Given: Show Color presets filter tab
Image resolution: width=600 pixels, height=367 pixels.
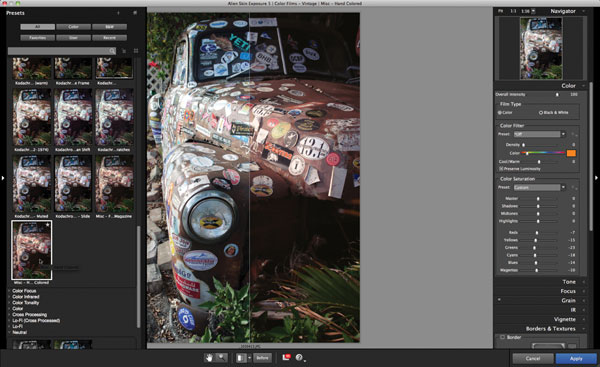Looking at the screenshot, I should [x=73, y=27].
